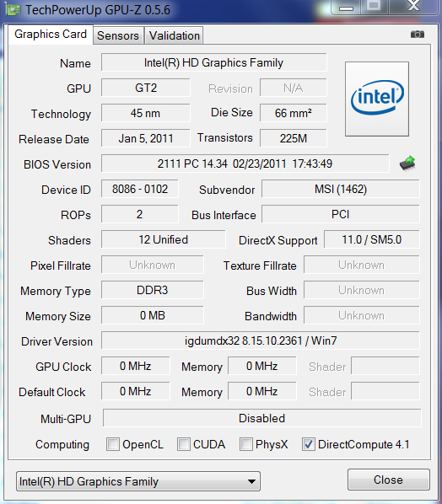Click the Close button
This screenshot has width=442, height=504.
[x=389, y=480]
